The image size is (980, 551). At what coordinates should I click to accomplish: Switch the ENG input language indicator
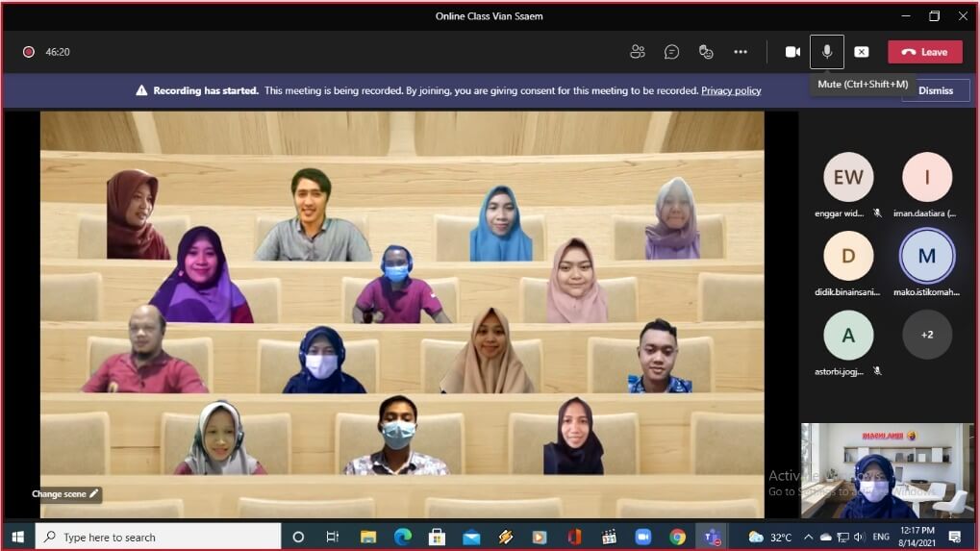tap(881, 537)
